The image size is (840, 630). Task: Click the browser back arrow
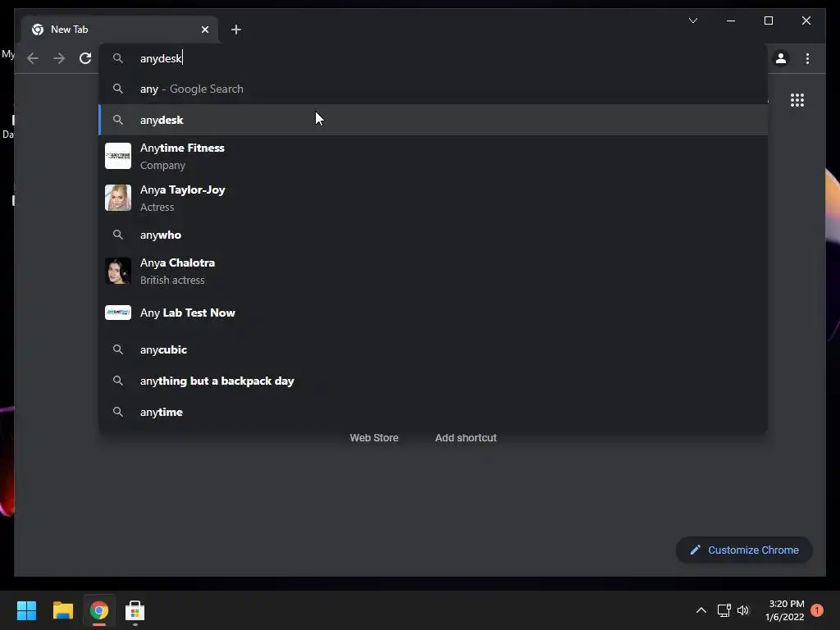click(x=33, y=58)
